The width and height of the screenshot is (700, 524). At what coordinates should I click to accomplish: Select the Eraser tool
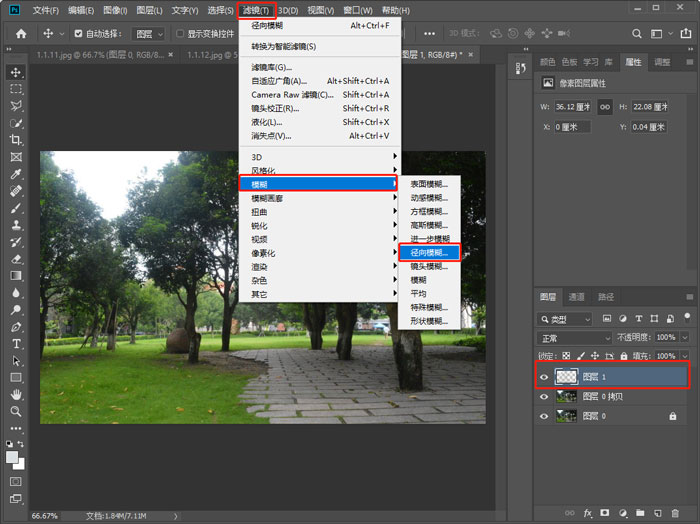pyautogui.click(x=16, y=259)
